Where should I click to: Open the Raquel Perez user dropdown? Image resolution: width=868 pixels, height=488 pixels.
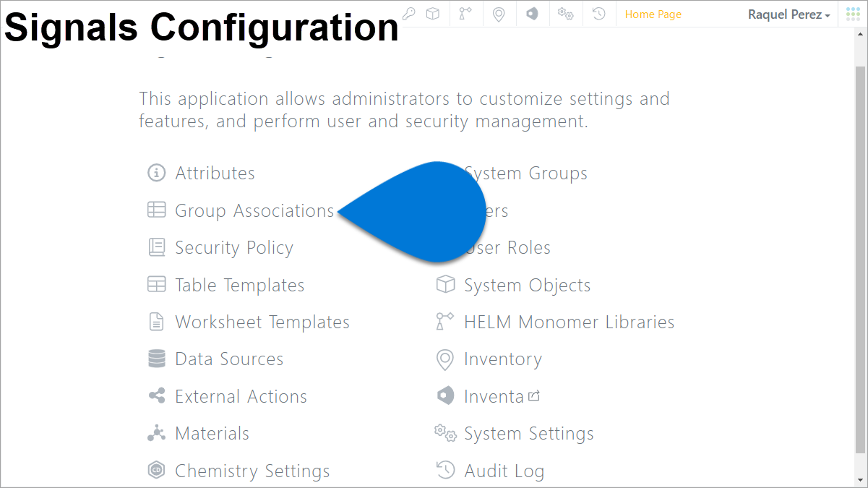[x=789, y=14]
